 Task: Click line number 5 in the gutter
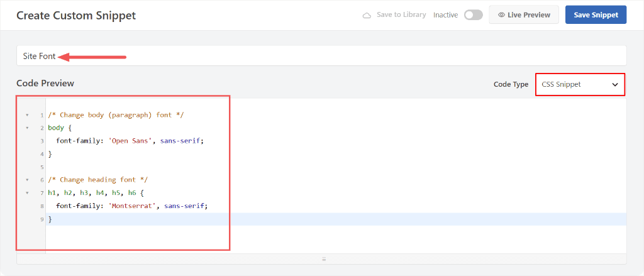42,167
